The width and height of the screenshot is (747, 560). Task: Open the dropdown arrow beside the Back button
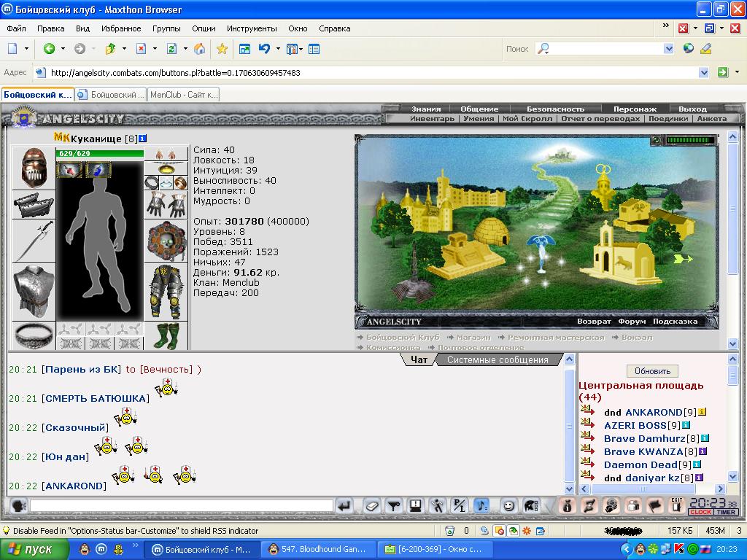(x=63, y=49)
